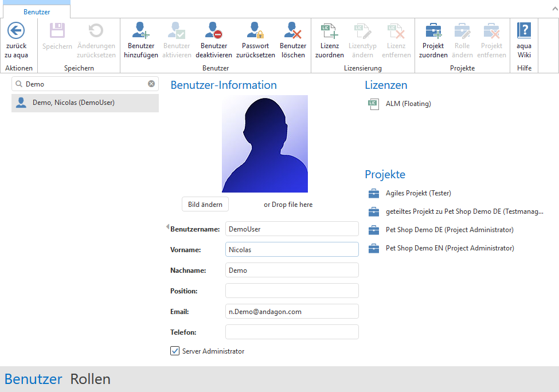Select the Agiles Projekt (Tester) entry
The width and height of the screenshot is (559, 392).
[x=418, y=193]
